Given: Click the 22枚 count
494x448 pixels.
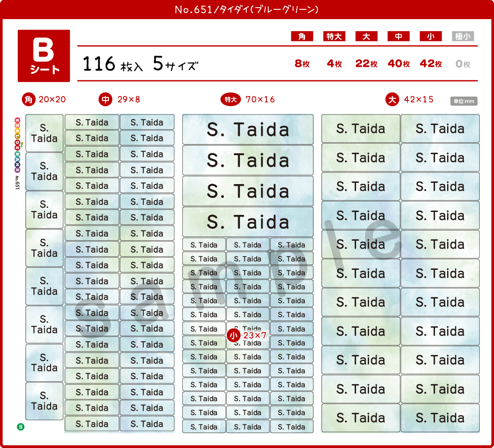Looking at the screenshot, I should [x=366, y=64].
